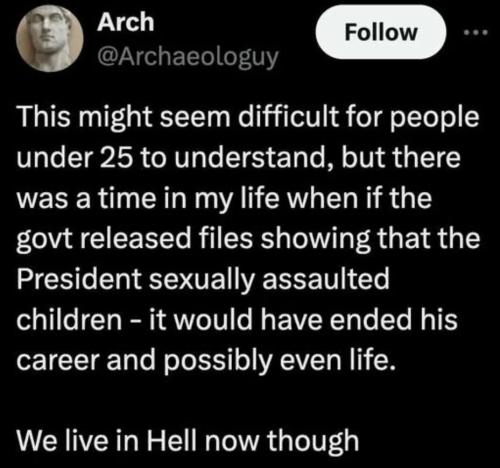Screen dimensions: 500x468
Task: Click the line 'career and possibly even life.'
Action: [x=206, y=361]
